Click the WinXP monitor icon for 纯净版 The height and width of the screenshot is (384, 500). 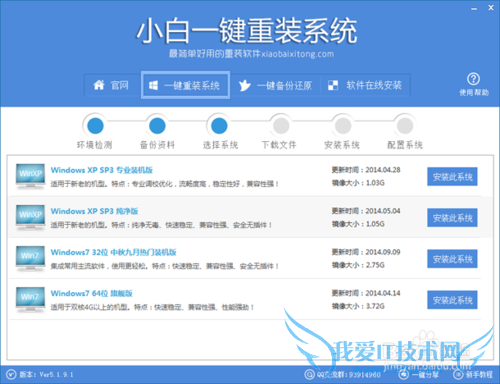[x=30, y=217]
